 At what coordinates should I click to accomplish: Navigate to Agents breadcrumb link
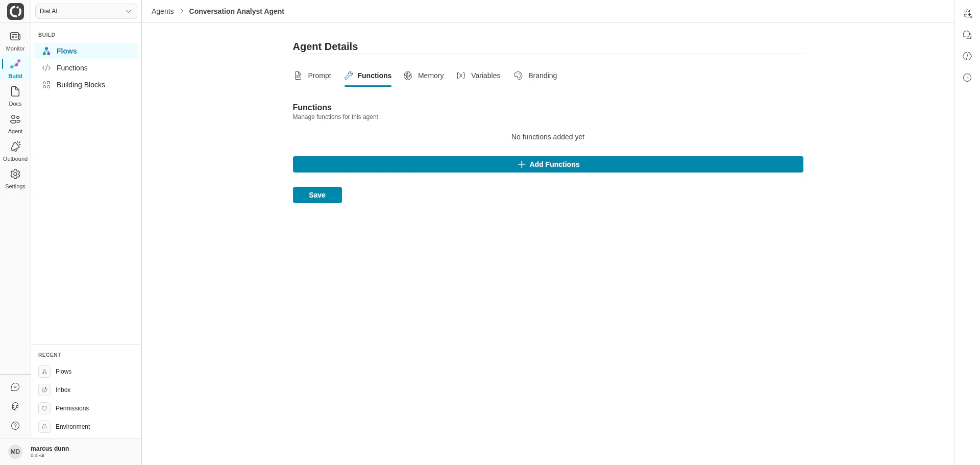[162, 11]
